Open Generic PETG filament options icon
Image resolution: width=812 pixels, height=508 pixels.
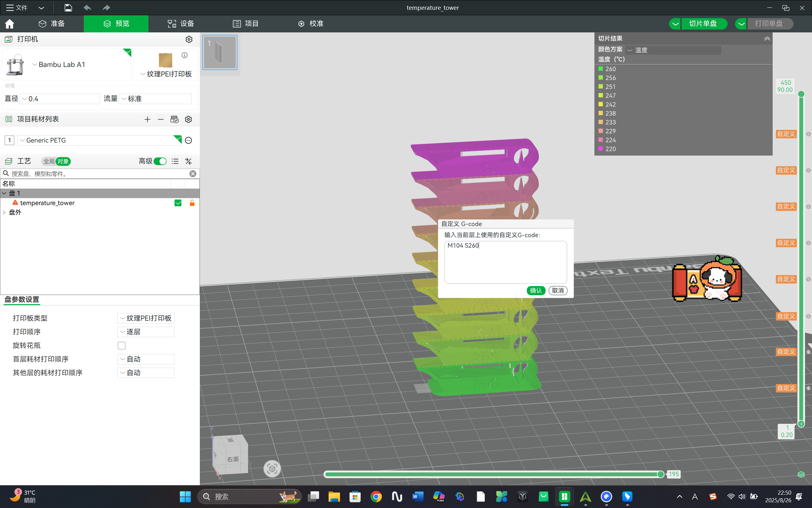click(189, 140)
